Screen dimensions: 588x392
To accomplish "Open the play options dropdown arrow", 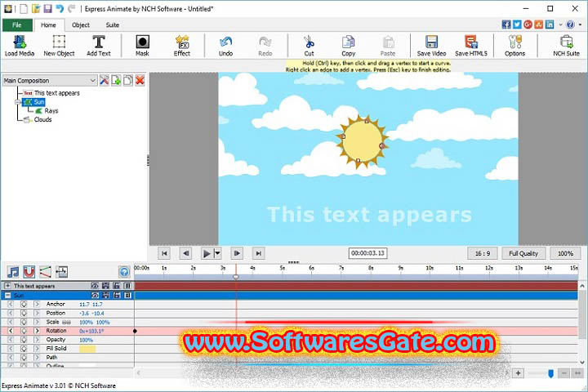I will click(x=217, y=253).
